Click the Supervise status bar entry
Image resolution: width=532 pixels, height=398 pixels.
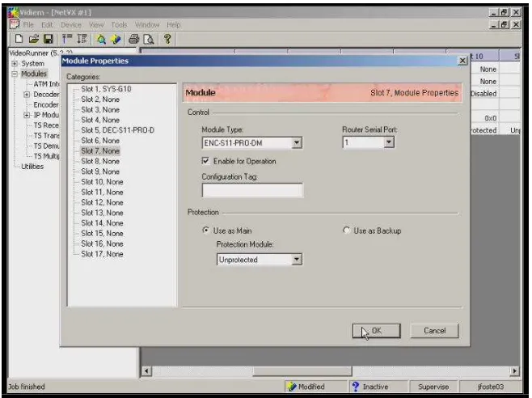433,387
